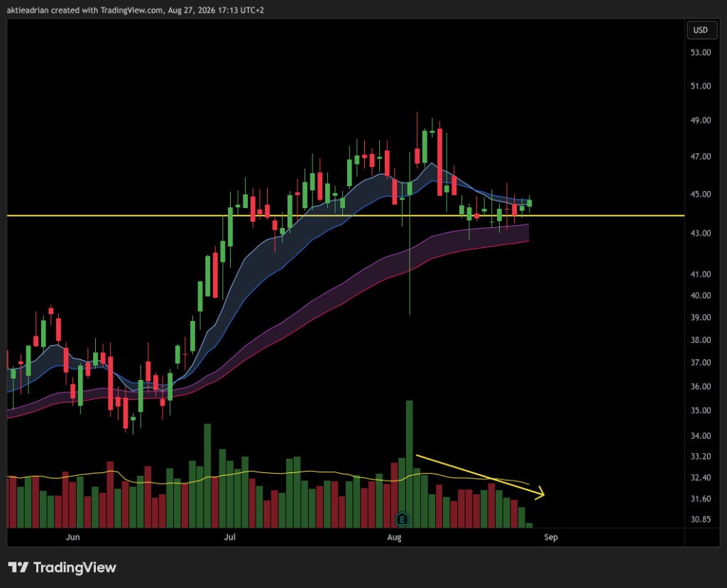Click the aktieadrian TradingView.com header text
The image size is (727, 588).
click(x=135, y=10)
